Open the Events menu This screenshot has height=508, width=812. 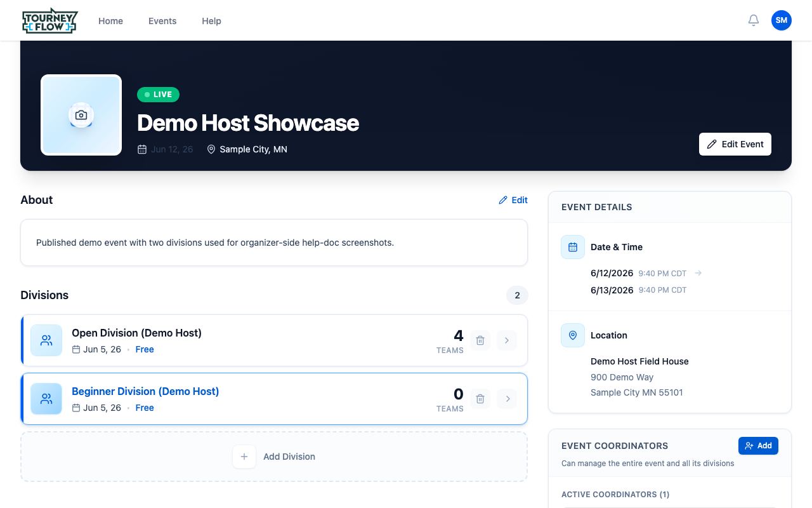pyautogui.click(x=162, y=21)
